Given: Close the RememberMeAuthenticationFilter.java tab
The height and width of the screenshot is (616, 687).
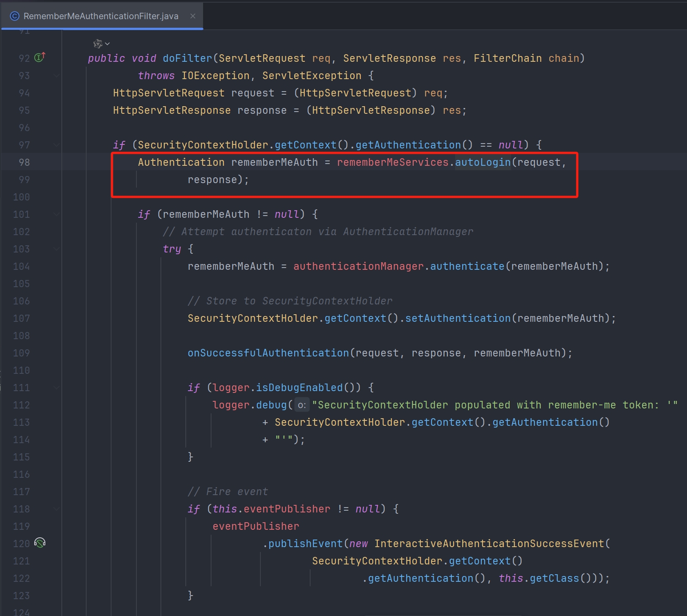Looking at the screenshot, I should [x=193, y=16].
